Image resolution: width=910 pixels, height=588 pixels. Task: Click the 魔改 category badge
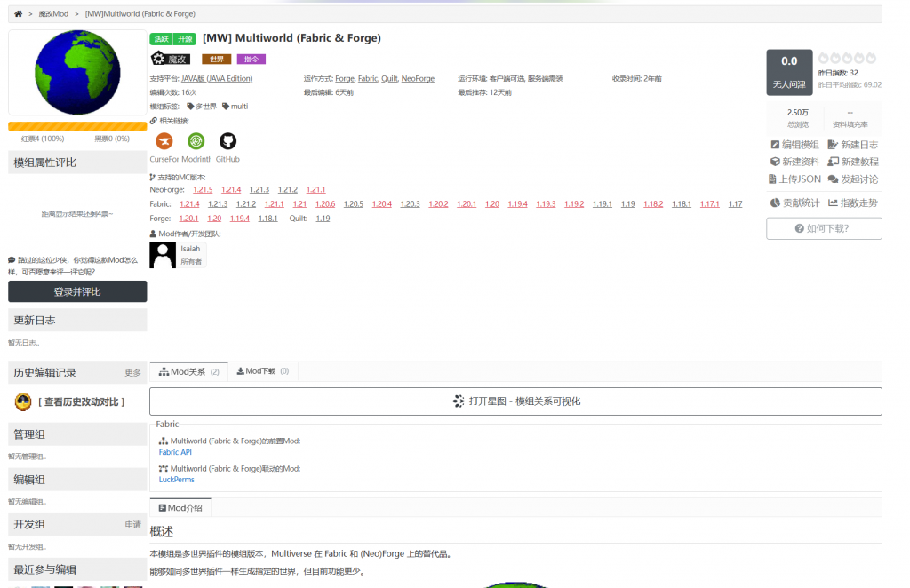point(171,59)
